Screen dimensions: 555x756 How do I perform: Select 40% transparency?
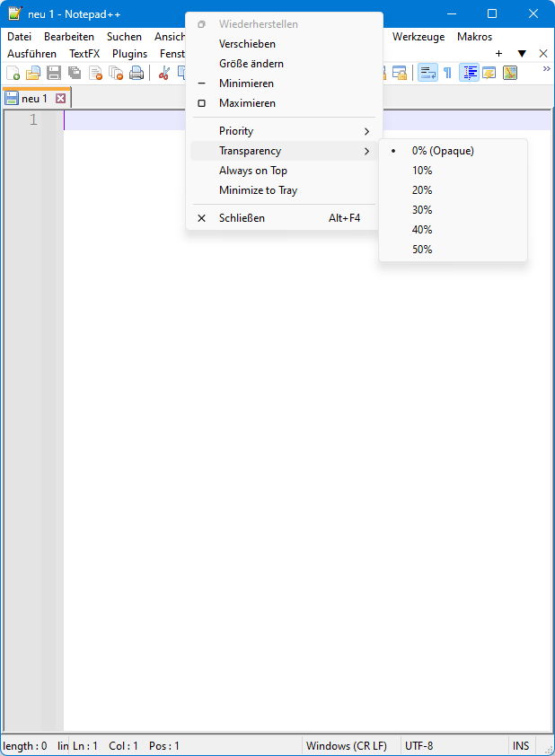(453, 230)
